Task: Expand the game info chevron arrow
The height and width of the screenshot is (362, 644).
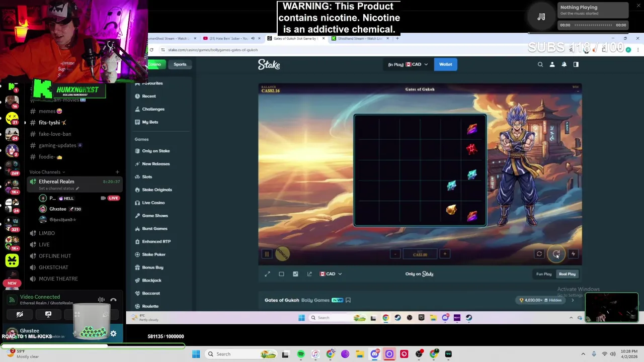Action: click(573, 300)
